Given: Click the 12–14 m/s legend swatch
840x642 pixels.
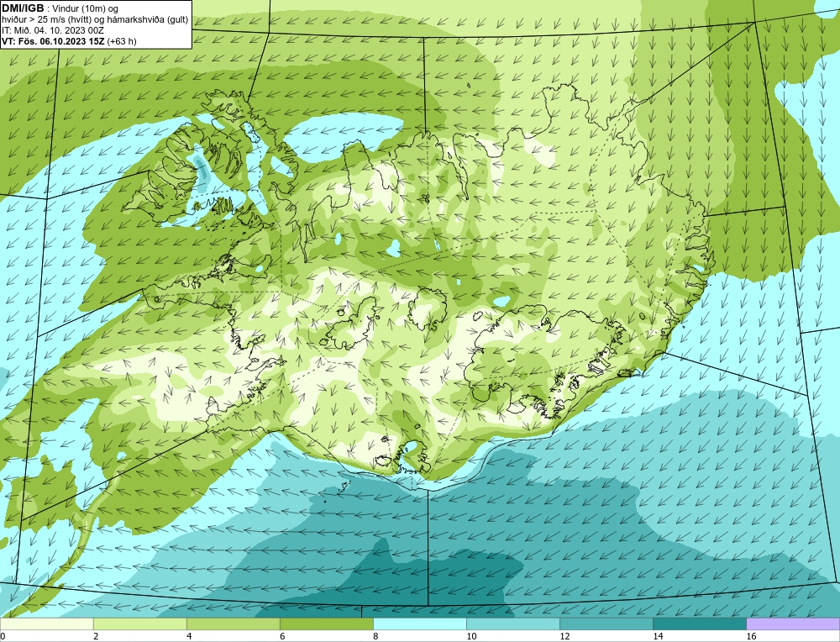Looking at the screenshot, I should pos(606,624).
